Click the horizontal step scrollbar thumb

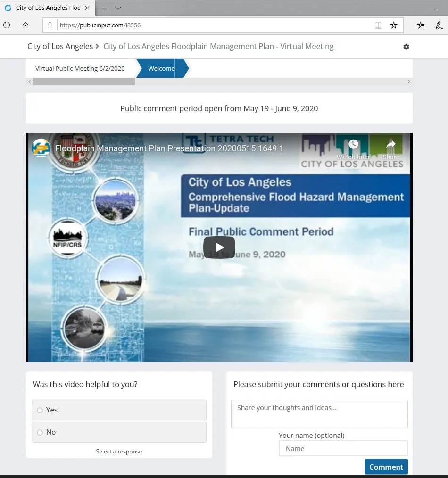point(84,82)
